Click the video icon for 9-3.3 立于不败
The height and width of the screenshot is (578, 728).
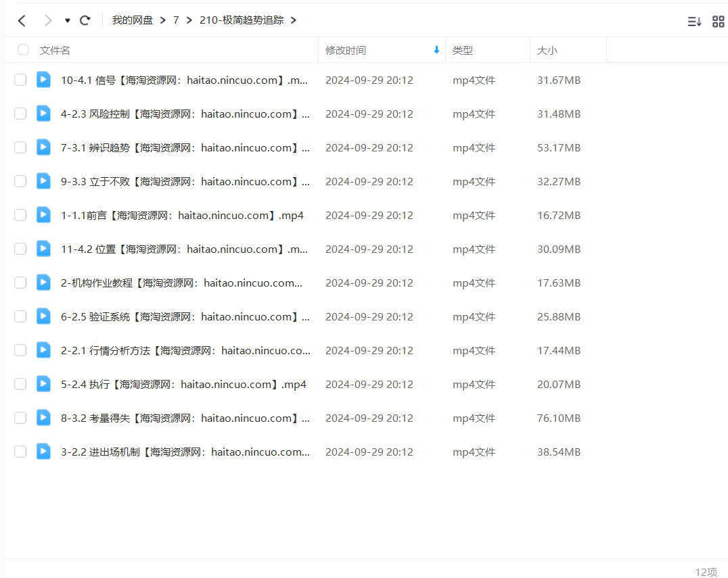[x=44, y=181]
